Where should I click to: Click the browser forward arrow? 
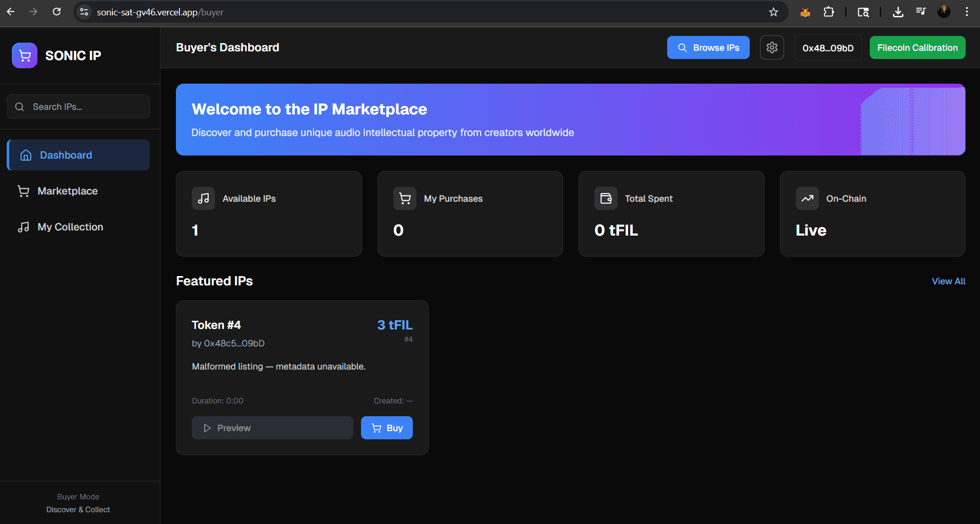pos(33,12)
